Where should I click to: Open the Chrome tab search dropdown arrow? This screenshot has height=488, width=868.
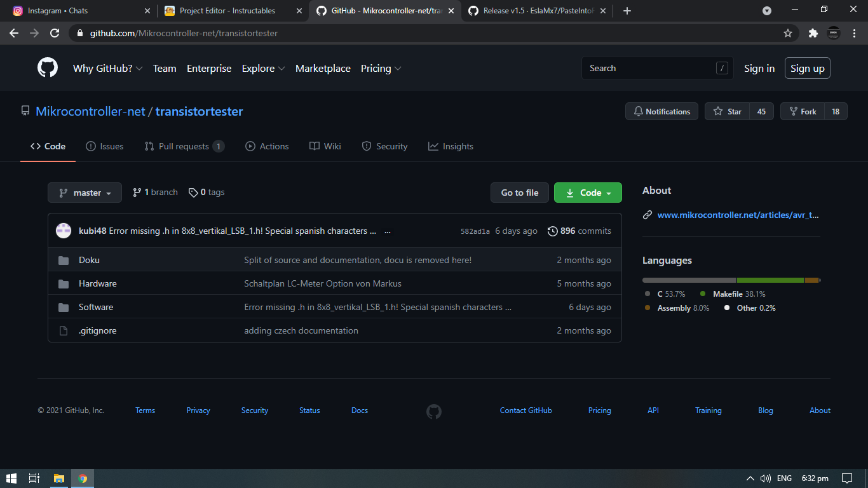tap(767, 11)
